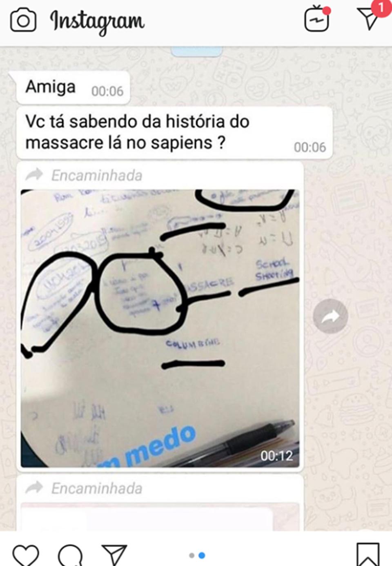Tap the 00:12 video duration label
The height and width of the screenshot is (566, 392).
point(276,455)
